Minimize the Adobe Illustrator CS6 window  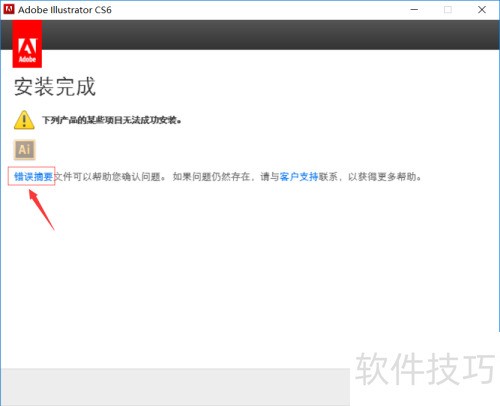coord(414,10)
